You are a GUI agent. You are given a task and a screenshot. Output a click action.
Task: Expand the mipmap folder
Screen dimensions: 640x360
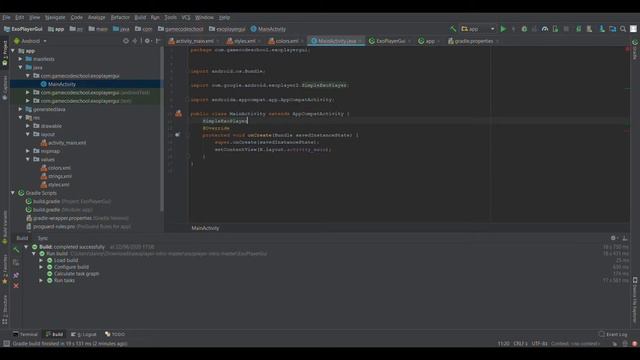pyautogui.click(x=28, y=151)
